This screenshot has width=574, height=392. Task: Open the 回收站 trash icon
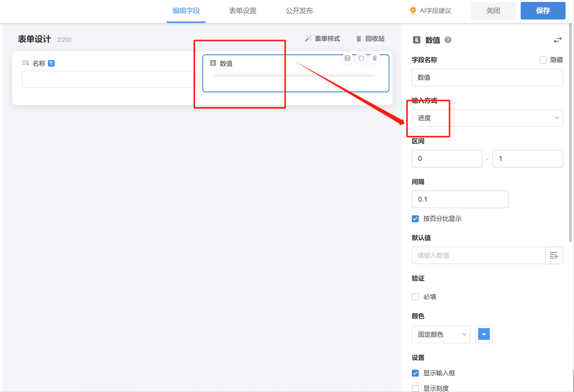359,39
